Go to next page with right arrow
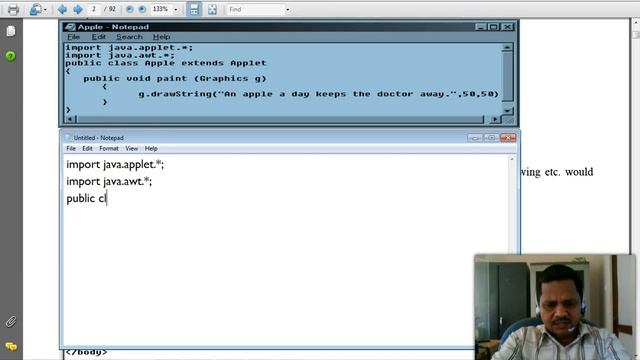The height and width of the screenshot is (360, 640). point(78,9)
